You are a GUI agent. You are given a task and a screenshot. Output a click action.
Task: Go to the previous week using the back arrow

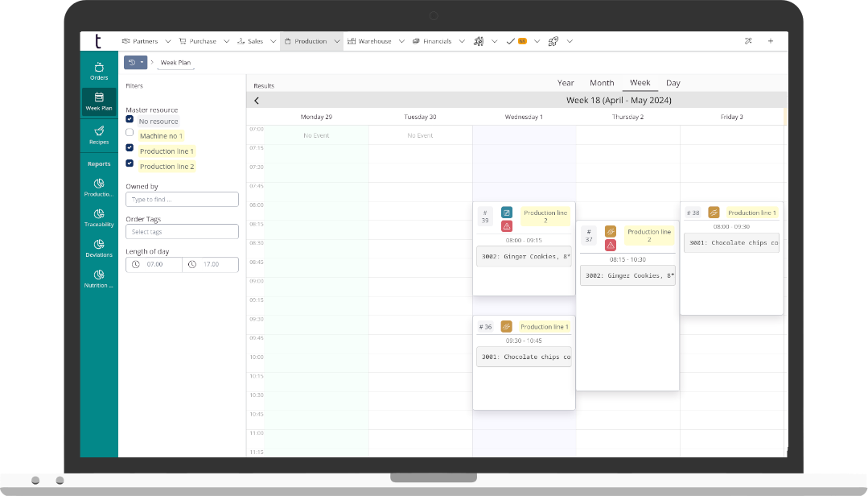pyautogui.click(x=257, y=100)
